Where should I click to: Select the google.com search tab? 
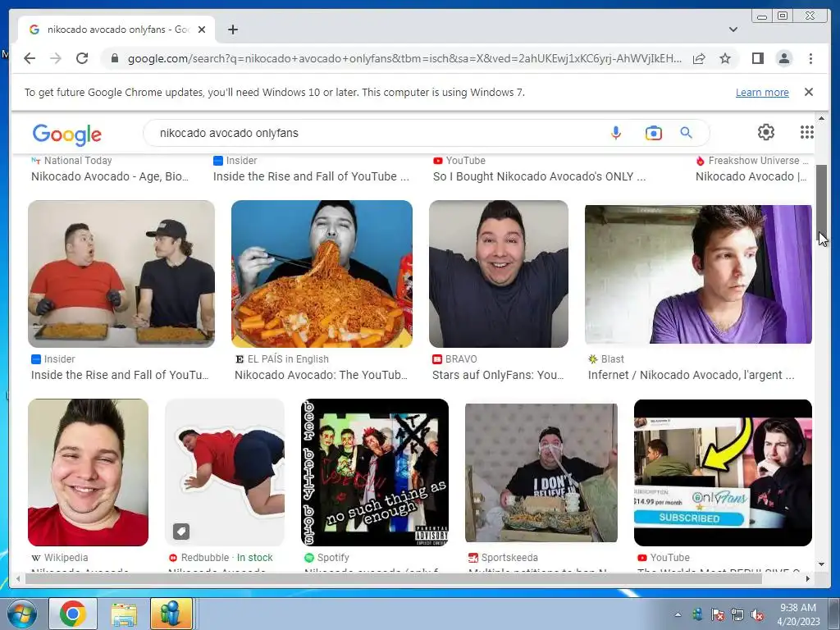pyautogui.click(x=116, y=30)
